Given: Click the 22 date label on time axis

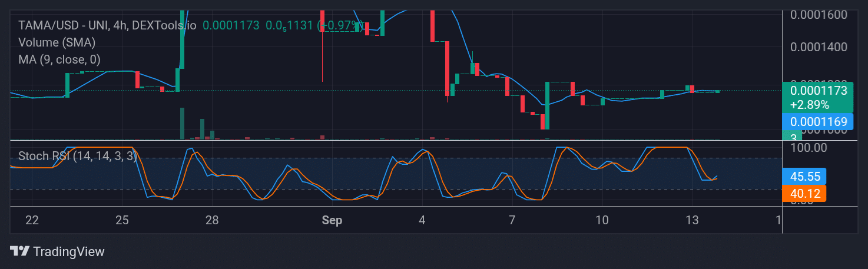Looking at the screenshot, I should [32, 220].
